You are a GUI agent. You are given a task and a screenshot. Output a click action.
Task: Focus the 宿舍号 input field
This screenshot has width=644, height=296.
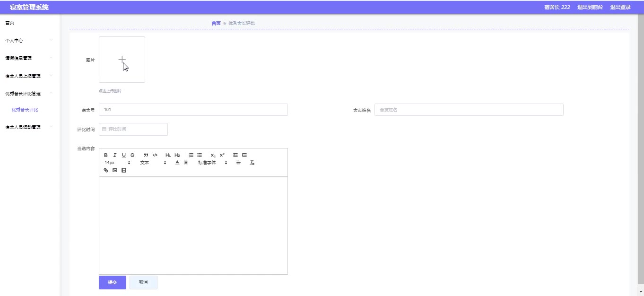193,110
